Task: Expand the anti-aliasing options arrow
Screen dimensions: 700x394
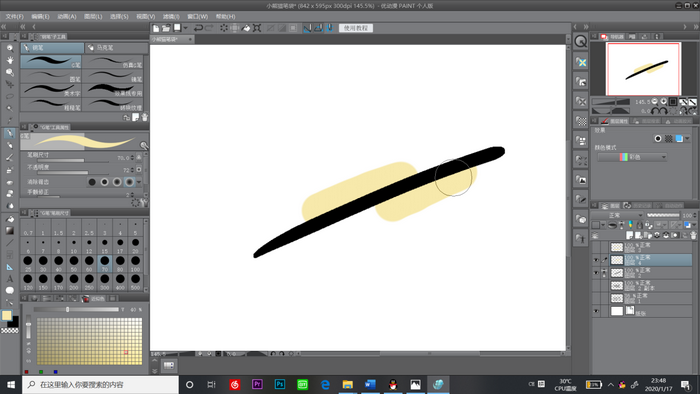Action: (x=139, y=182)
